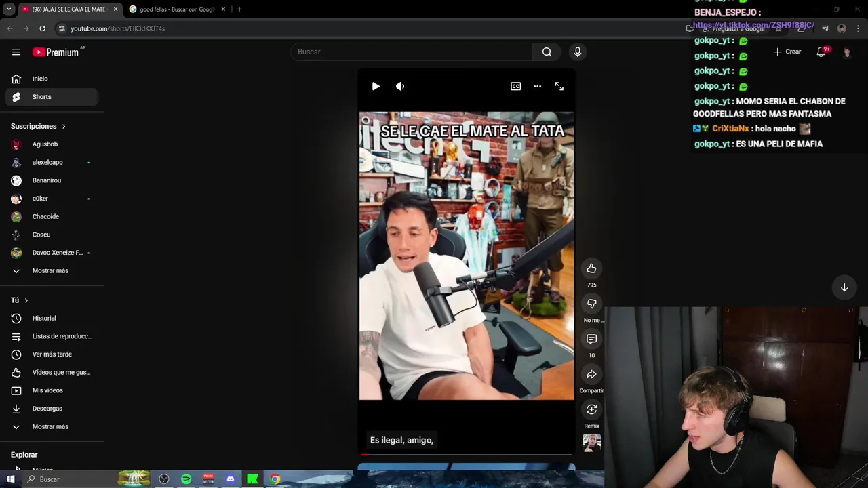The image size is (868, 488).
Task: Click the YouTube Premium logo
Action: 56,52
